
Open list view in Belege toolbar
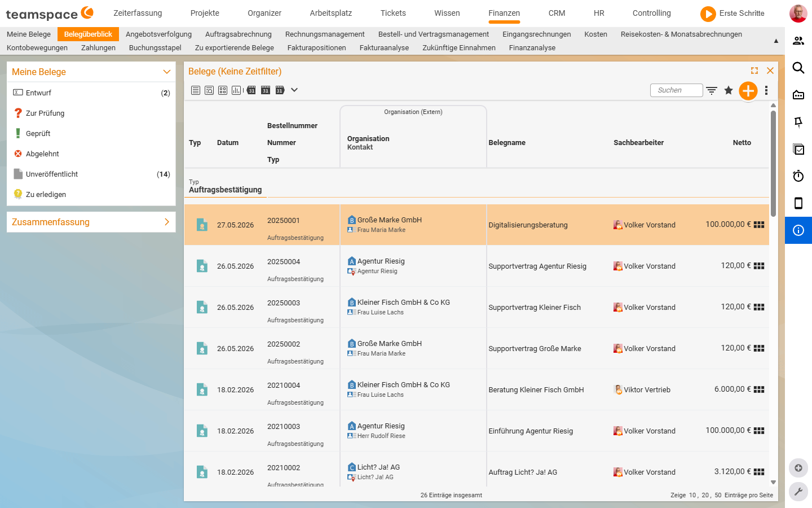click(196, 90)
